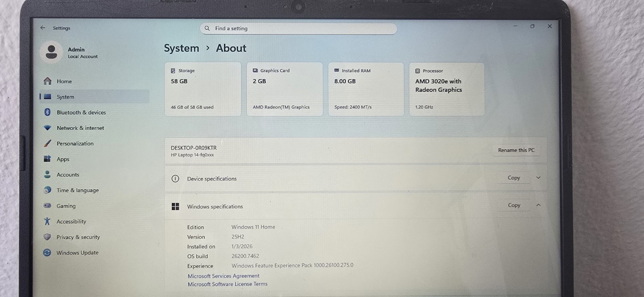This screenshot has width=644, height=297.
Task: Click the Privacy shield icon
Action: (x=47, y=237)
